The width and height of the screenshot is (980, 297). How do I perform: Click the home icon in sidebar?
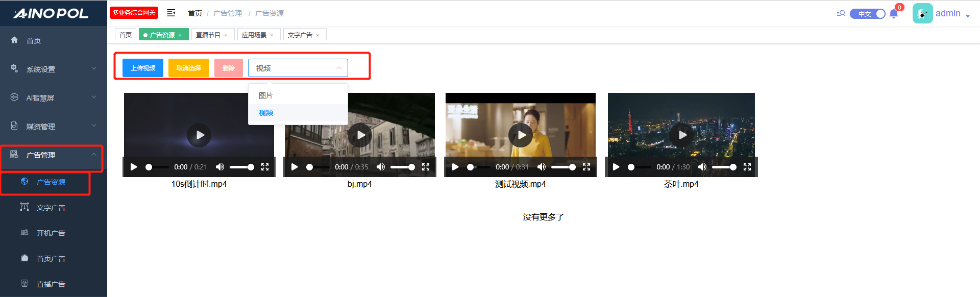(14, 40)
